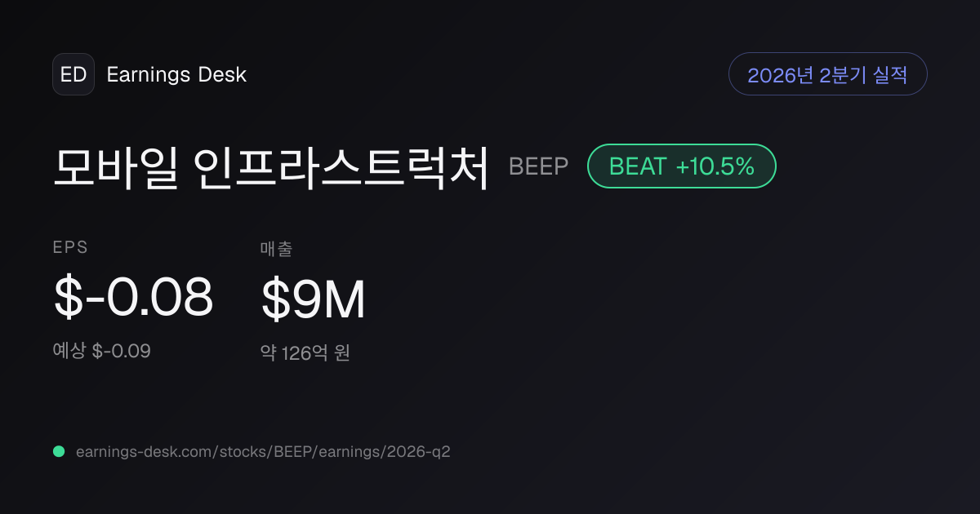980x514 pixels.
Task: Select the $-0.08 EPS value
Action: coord(133,298)
